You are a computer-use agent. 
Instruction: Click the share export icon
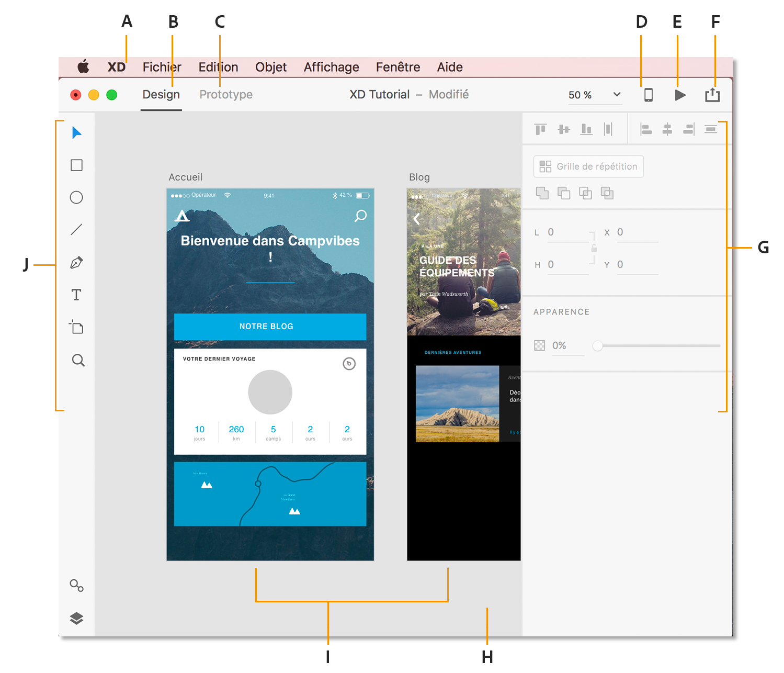[x=712, y=95]
